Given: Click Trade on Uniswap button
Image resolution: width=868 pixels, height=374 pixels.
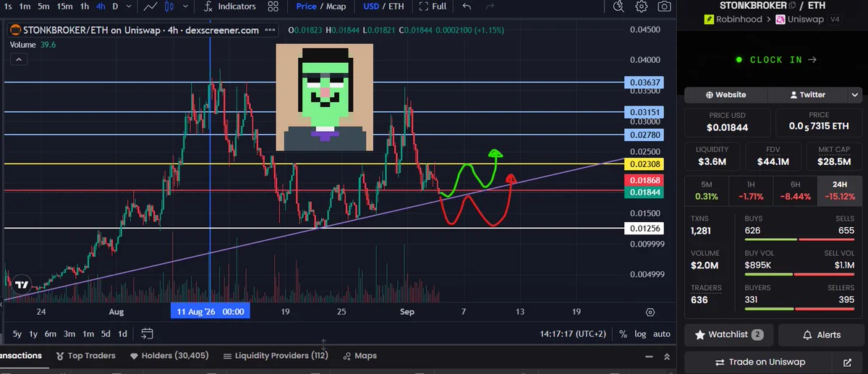Looking at the screenshot, I should [x=760, y=362].
